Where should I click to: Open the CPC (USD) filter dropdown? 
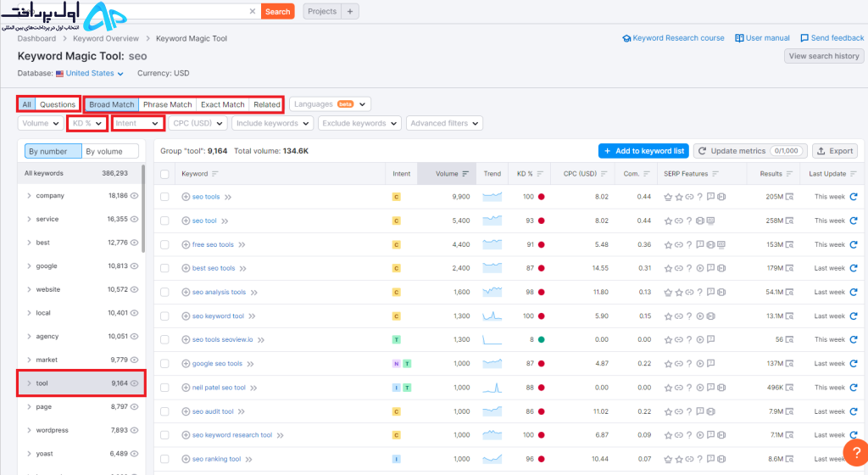[198, 123]
